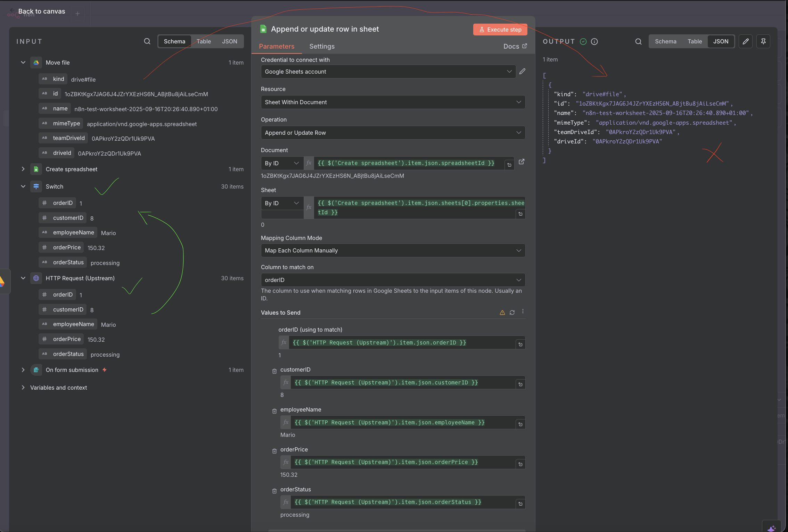The image size is (788, 532).
Task: Click the pencil edit output icon
Action: point(746,41)
